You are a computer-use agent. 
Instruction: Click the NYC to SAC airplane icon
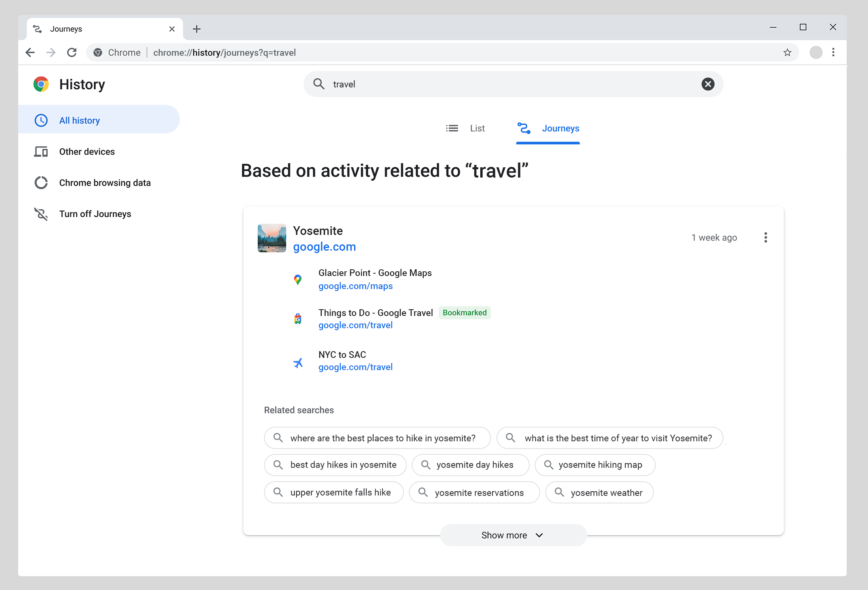pyautogui.click(x=298, y=363)
